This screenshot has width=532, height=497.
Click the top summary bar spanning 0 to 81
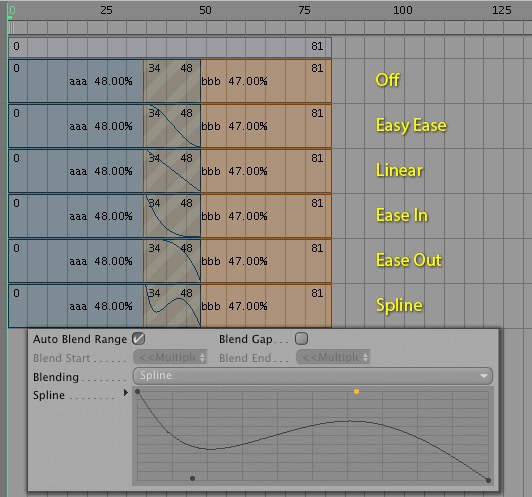[x=170, y=47]
